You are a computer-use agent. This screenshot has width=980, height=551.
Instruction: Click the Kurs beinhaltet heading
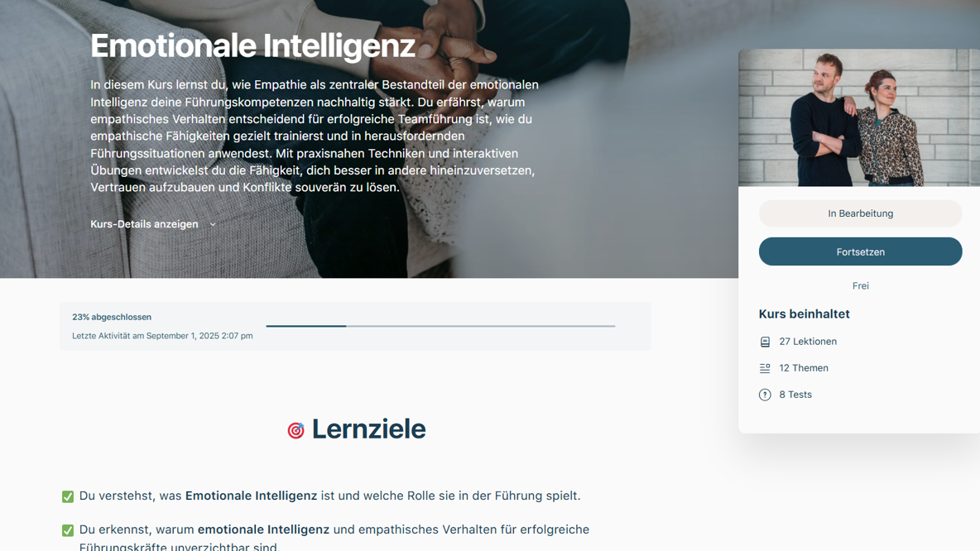(805, 314)
